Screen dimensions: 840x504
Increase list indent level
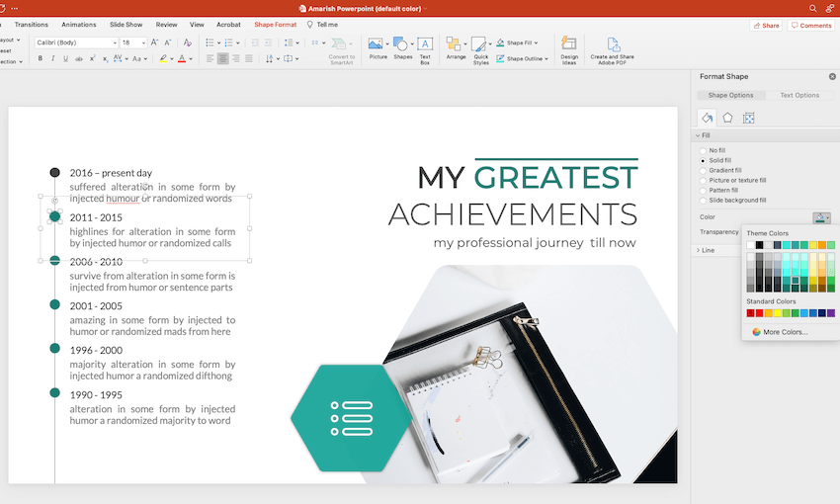[268, 42]
